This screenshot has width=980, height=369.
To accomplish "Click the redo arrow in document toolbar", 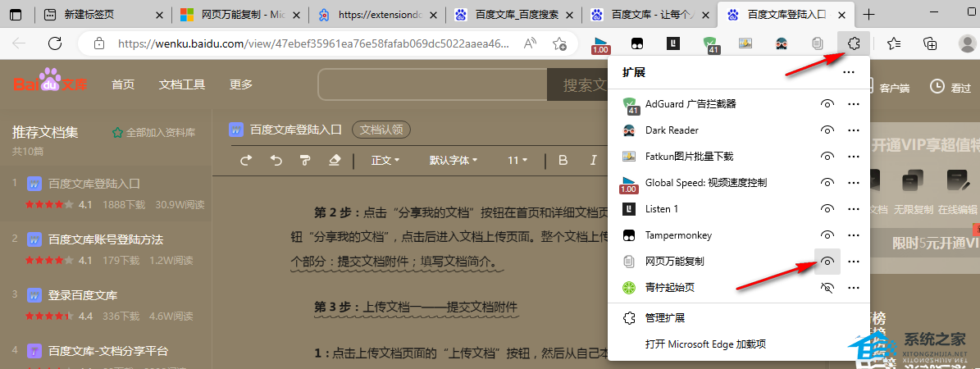I will coord(246,161).
